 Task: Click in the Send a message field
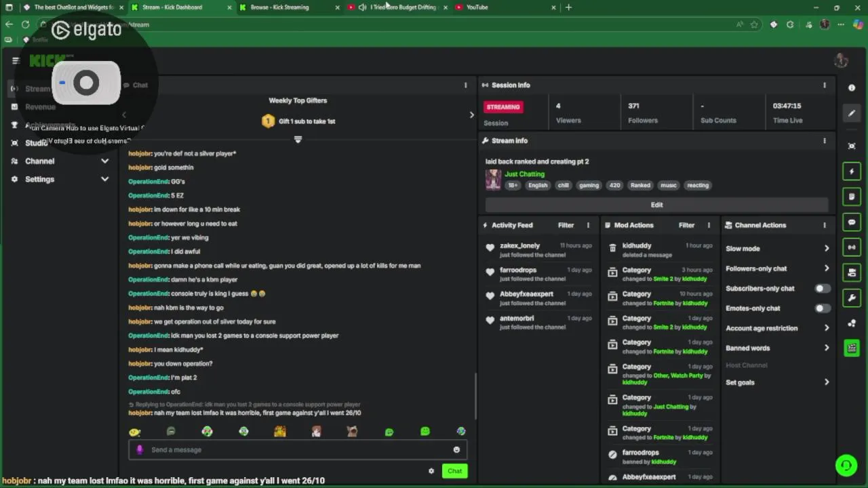pos(298,450)
